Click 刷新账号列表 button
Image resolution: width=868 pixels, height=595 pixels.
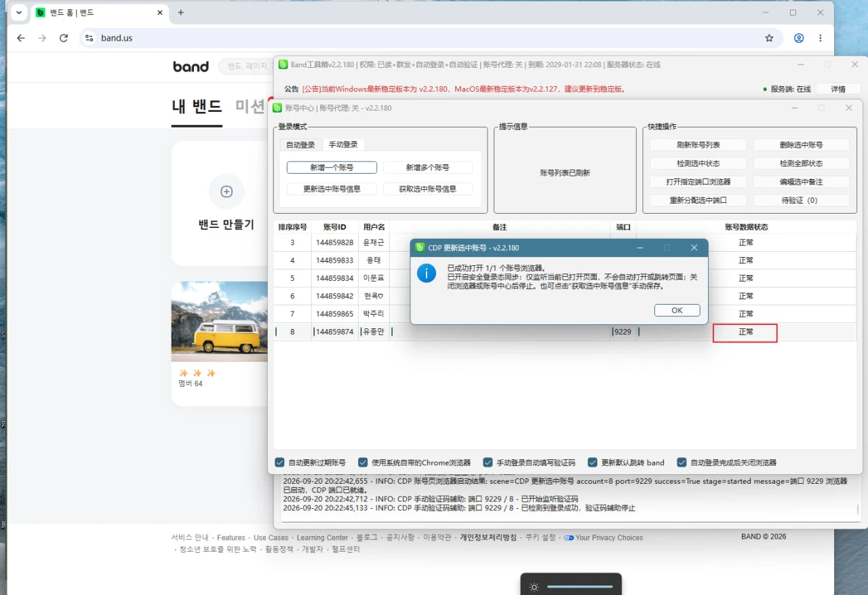pos(698,145)
